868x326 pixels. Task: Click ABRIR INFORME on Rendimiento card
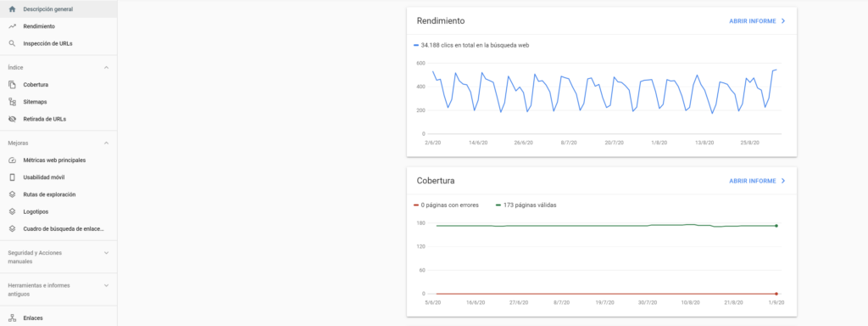[753, 21]
